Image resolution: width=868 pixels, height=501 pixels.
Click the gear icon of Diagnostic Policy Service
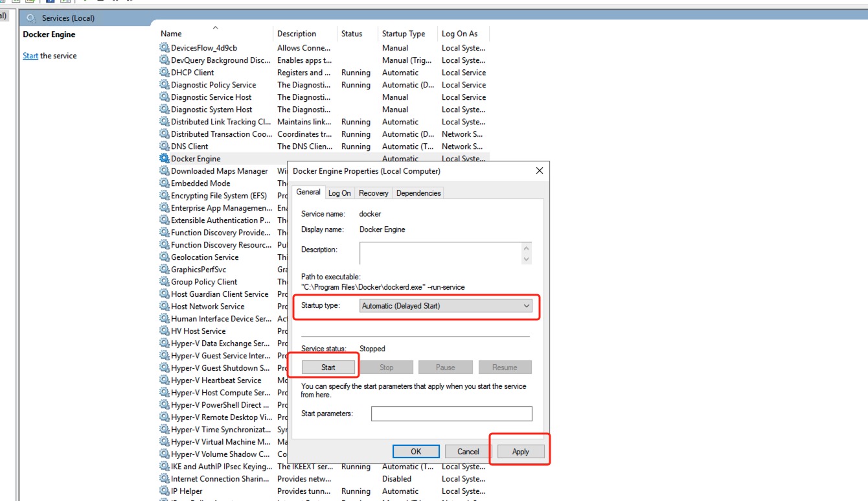point(165,85)
